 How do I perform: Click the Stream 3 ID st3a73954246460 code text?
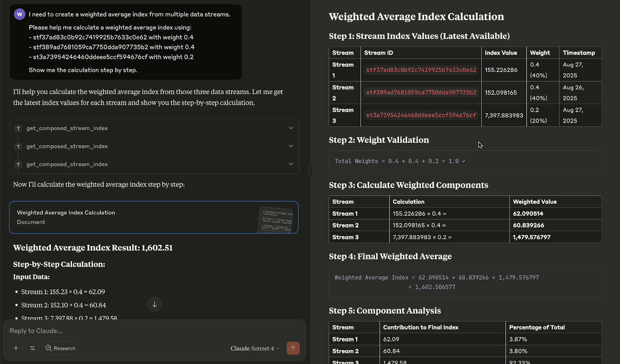click(421, 115)
